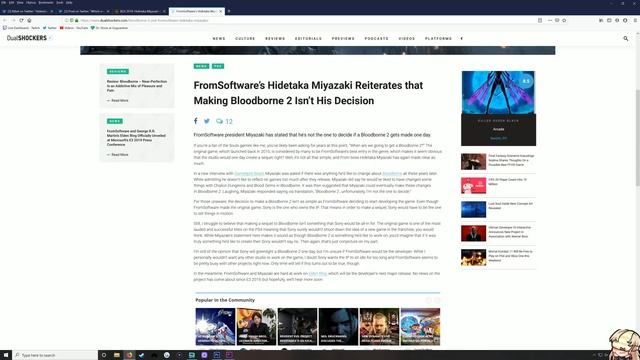Open File Explorer from the taskbar
The width and height of the screenshot is (640, 360).
coord(116,355)
